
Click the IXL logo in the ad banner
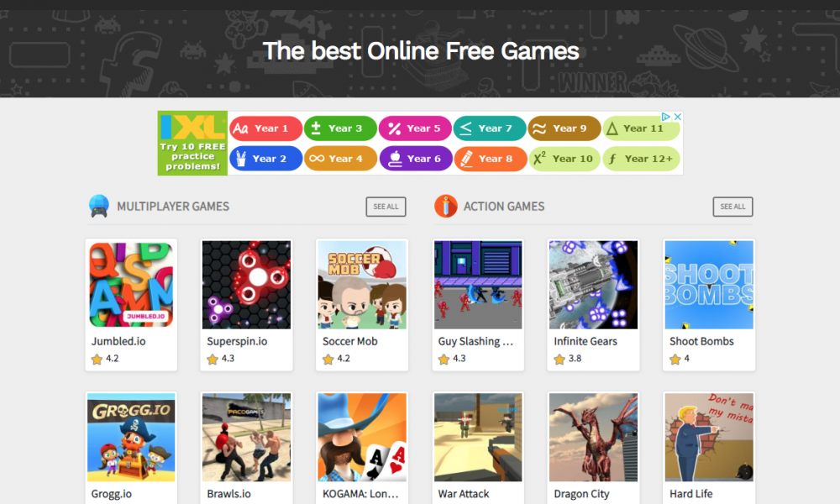192,126
